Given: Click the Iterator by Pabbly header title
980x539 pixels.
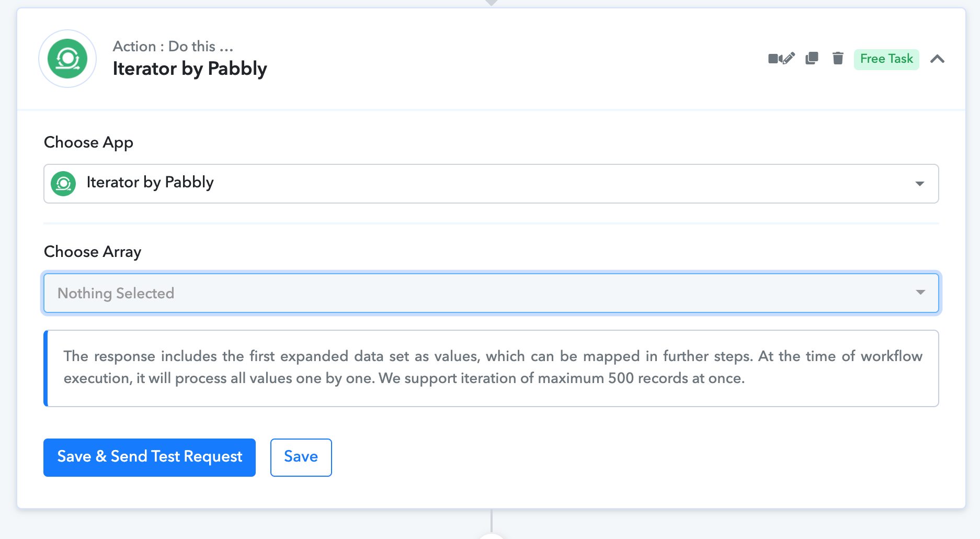Looking at the screenshot, I should coord(190,69).
